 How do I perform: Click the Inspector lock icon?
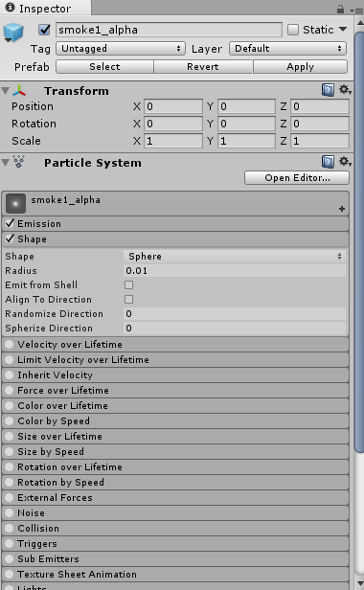click(x=340, y=9)
